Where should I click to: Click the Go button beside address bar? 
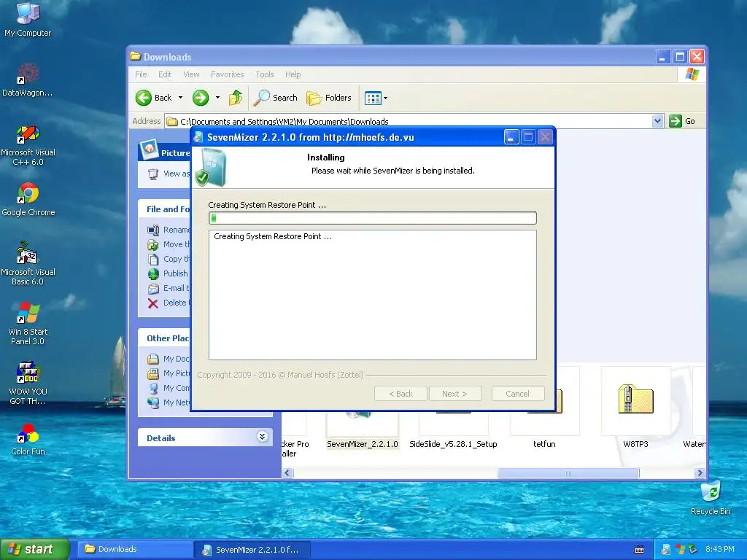pyautogui.click(x=682, y=121)
